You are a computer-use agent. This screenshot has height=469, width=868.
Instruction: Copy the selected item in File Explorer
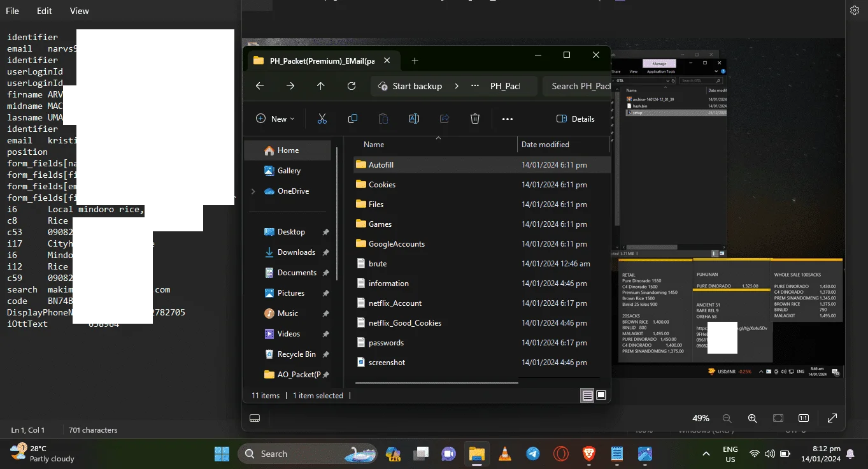point(353,119)
